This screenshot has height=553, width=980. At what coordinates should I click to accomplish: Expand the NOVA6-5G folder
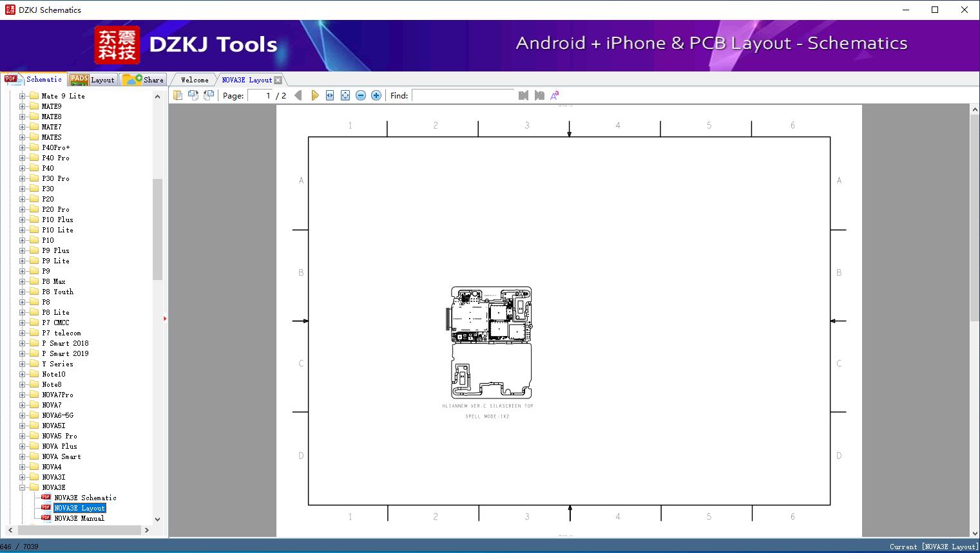23,415
